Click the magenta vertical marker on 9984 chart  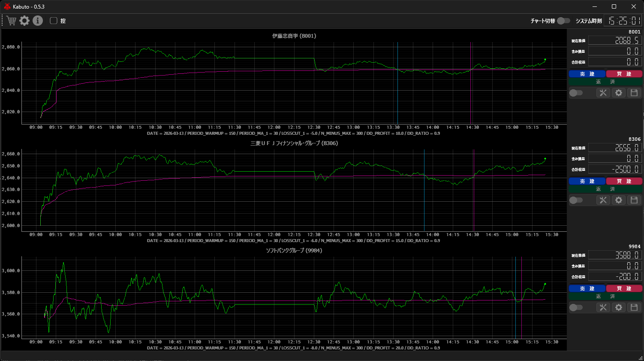(521, 297)
